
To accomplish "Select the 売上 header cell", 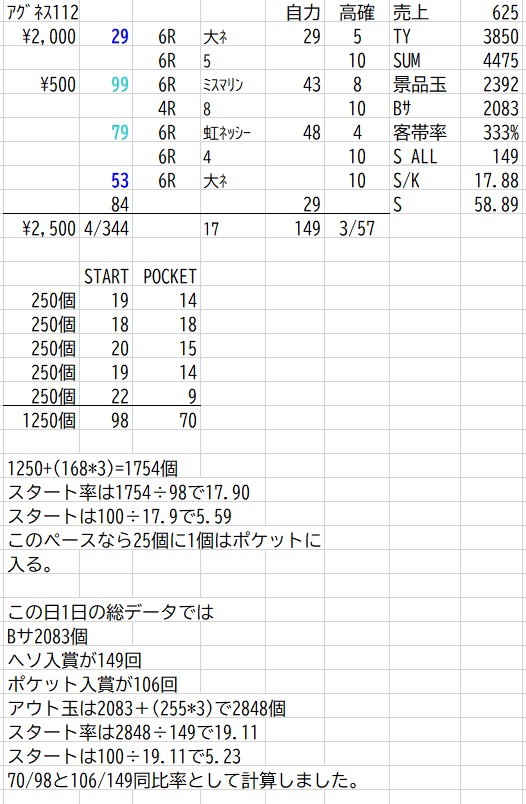I will point(424,12).
